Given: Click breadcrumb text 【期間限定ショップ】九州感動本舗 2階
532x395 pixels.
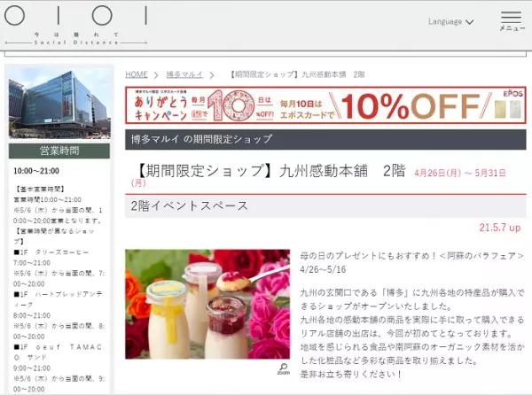Looking at the screenshot, I should (297, 74).
